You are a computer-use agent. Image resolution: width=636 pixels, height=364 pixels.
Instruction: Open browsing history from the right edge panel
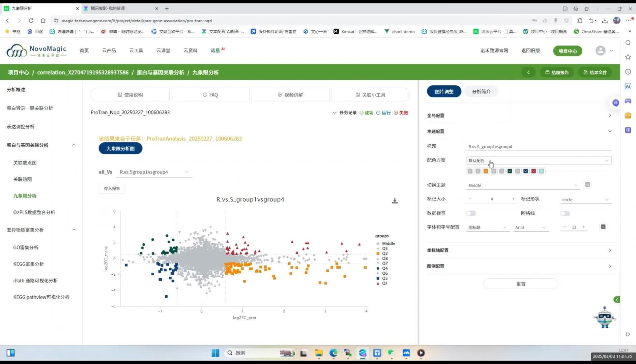click(628, 72)
